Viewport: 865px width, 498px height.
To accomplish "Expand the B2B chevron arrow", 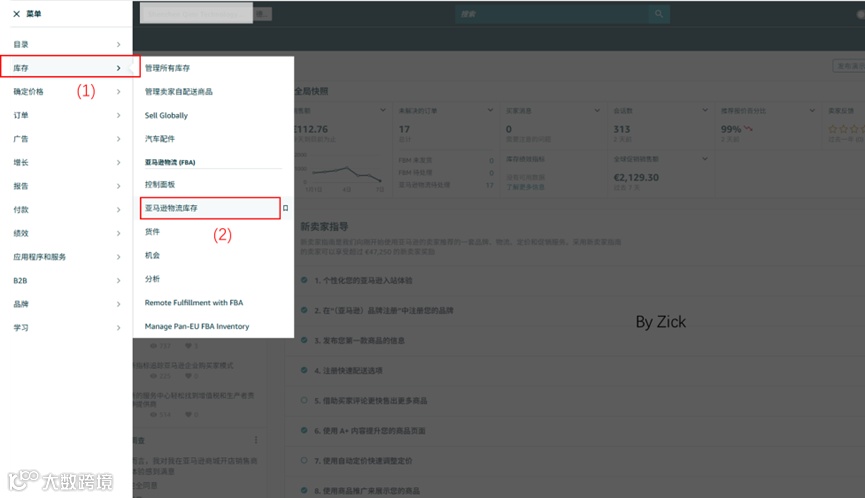I will [x=118, y=281].
